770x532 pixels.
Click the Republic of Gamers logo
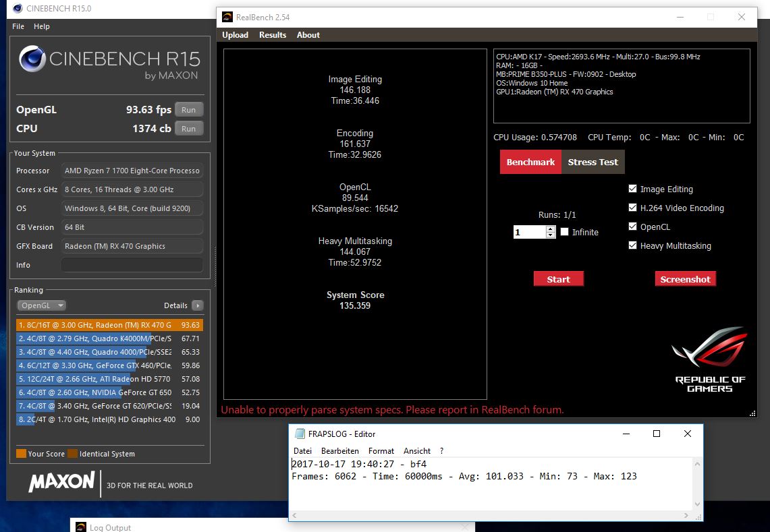tap(710, 360)
